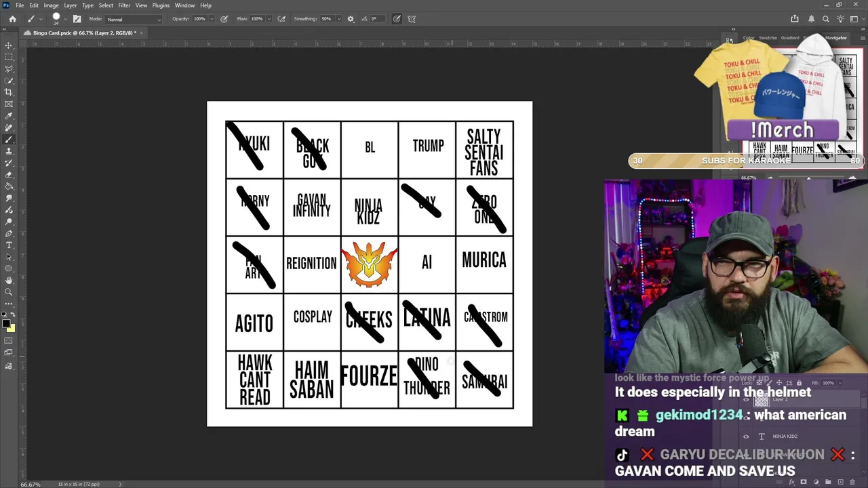Open the Search magnifier at top right
Screen dimensions: 868x488
tap(825, 19)
